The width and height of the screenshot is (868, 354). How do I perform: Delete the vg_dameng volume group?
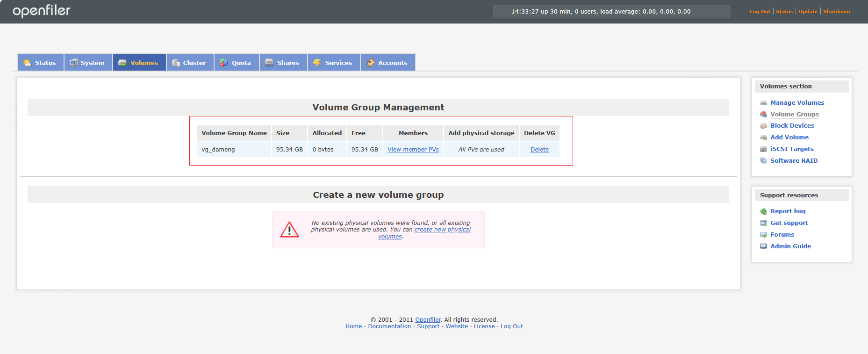pos(539,150)
